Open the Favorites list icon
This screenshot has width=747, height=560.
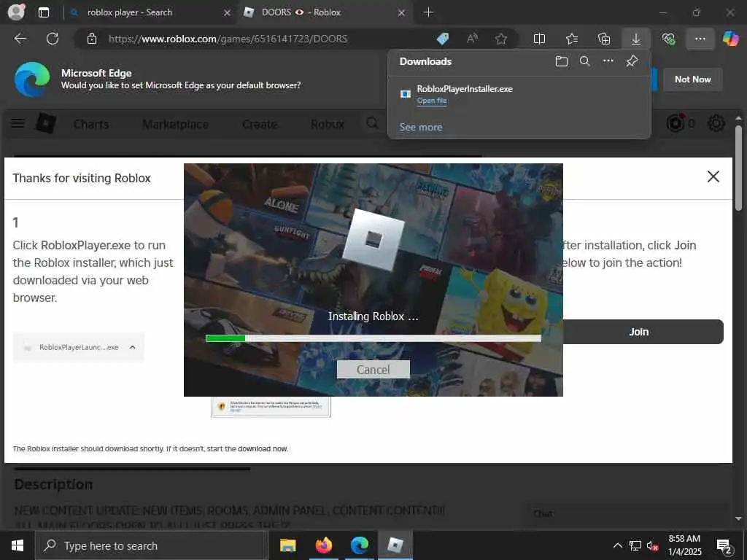point(572,39)
